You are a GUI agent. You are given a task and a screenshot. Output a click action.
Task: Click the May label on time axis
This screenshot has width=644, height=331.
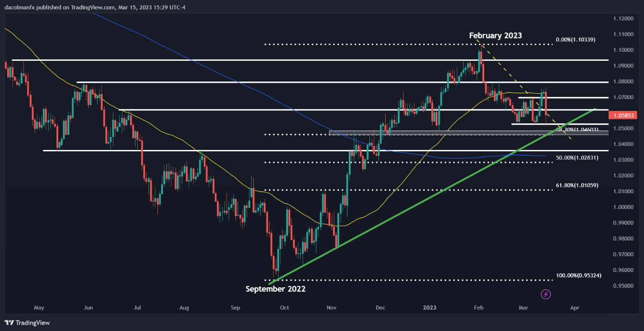(39, 308)
